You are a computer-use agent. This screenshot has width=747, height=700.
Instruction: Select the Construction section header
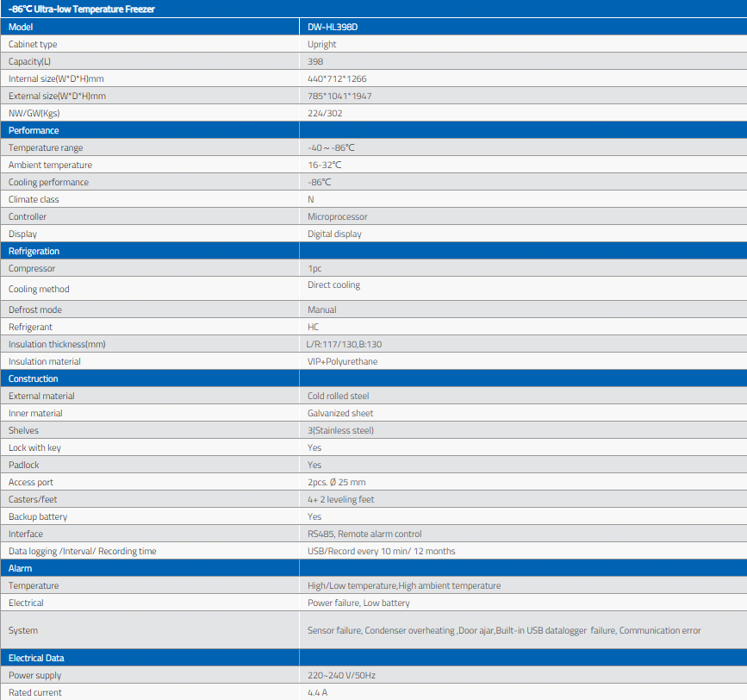tap(34, 378)
